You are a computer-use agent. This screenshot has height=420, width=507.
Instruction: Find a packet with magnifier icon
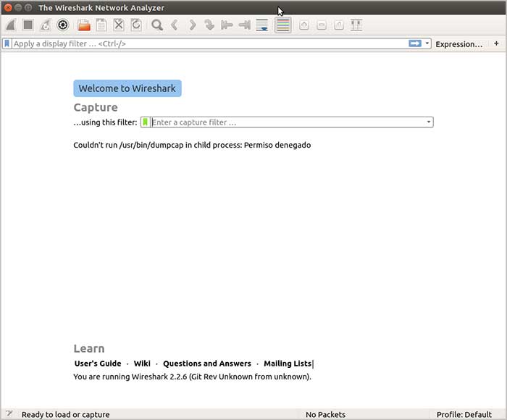[157, 25]
